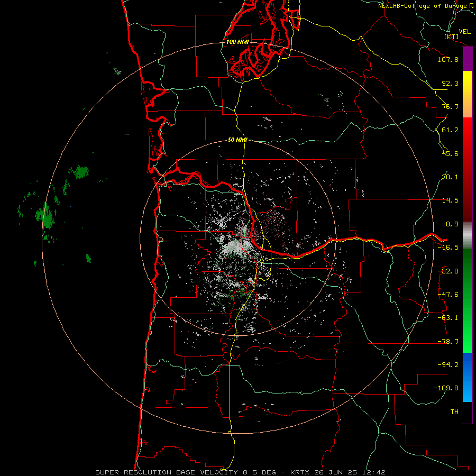Click the 50 NMI range ring label
The image size is (476, 476).
[x=237, y=140]
